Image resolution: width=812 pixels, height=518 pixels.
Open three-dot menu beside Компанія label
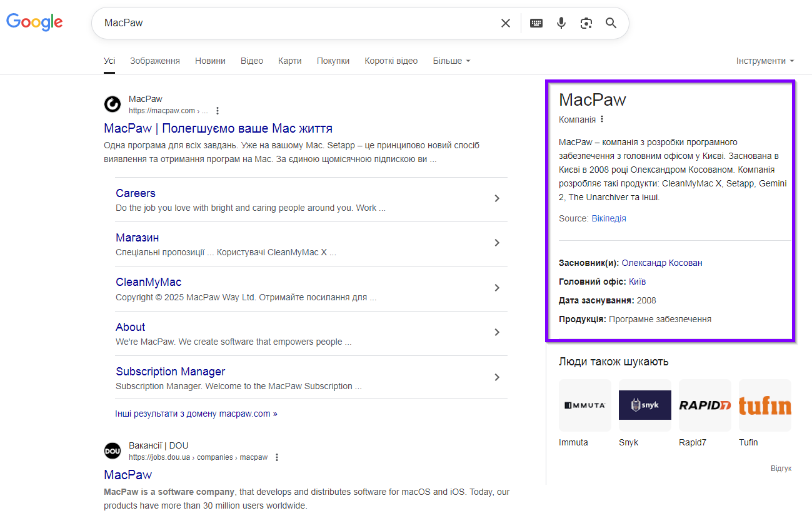pyautogui.click(x=602, y=119)
